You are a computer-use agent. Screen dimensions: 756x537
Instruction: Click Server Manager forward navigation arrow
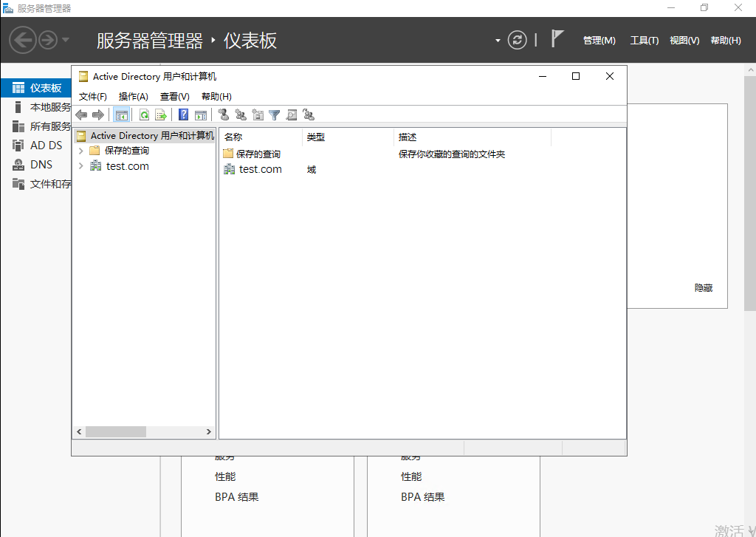(x=48, y=40)
